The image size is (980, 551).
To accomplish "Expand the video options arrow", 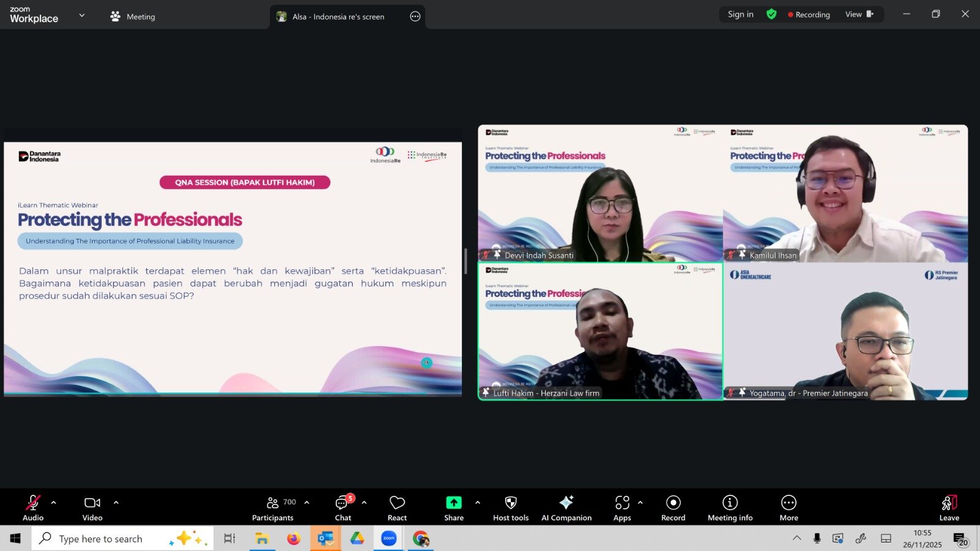I will [x=116, y=503].
